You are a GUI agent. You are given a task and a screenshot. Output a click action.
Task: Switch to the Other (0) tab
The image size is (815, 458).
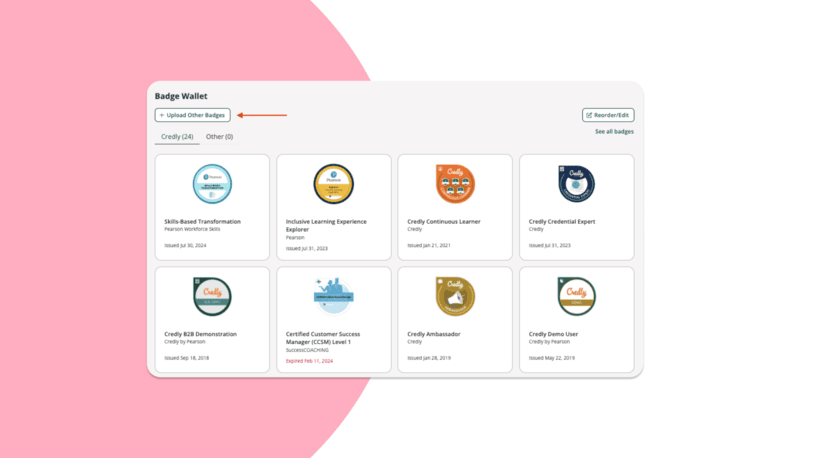click(x=219, y=137)
